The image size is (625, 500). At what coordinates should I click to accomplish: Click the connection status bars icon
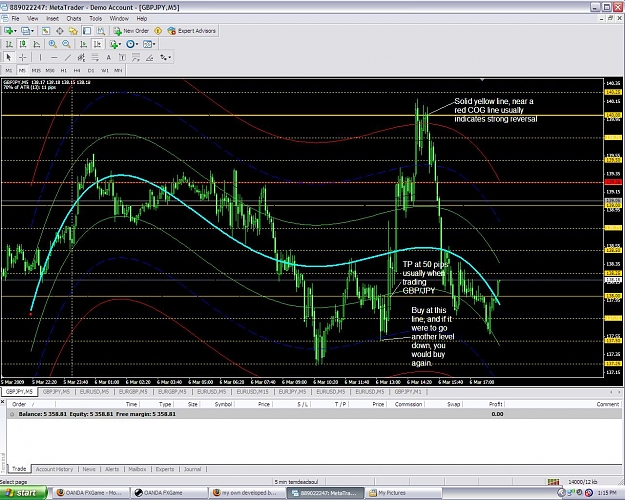coord(553,482)
